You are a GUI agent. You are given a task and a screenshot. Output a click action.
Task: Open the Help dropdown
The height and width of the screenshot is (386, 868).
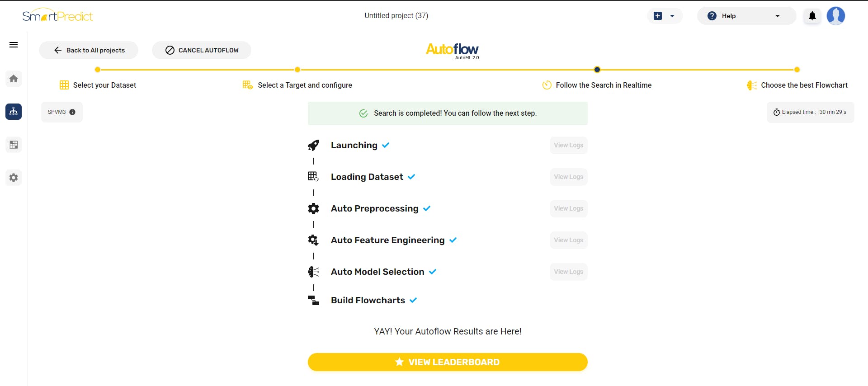click(746, 16)
